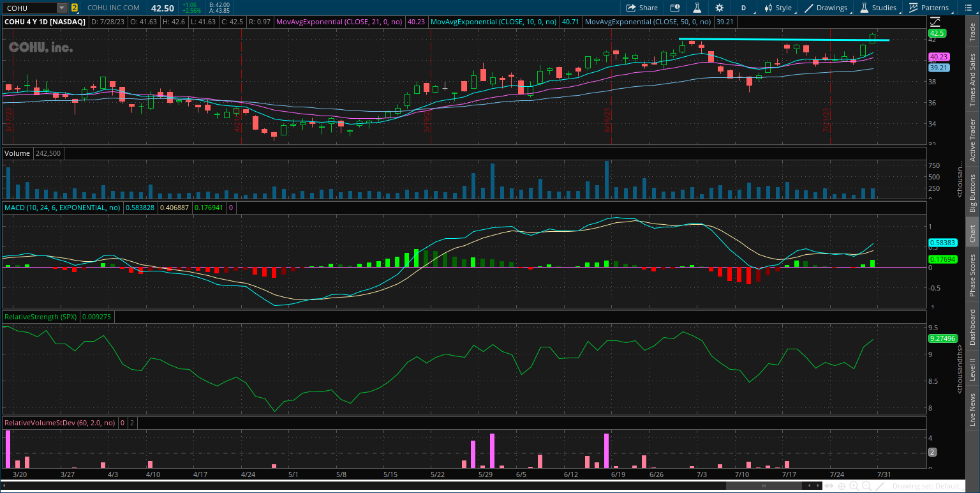Click the 7/21/23 date marker label
The height and width of the screenshot is (493, 980).
click(x=826, y=119)
